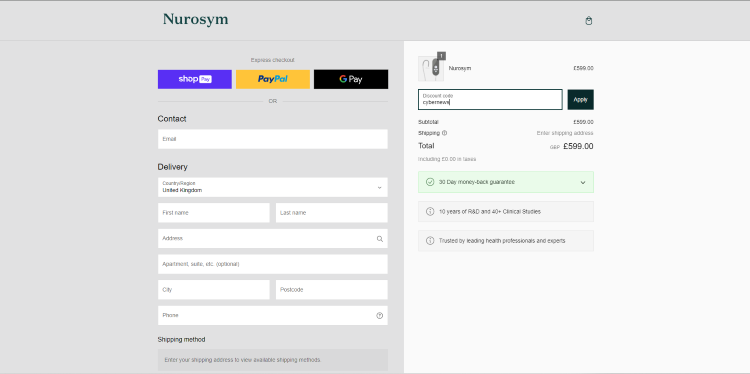The image size is (750, 374).
Task: Click the Shipping method heading
Action: (181, 340)
